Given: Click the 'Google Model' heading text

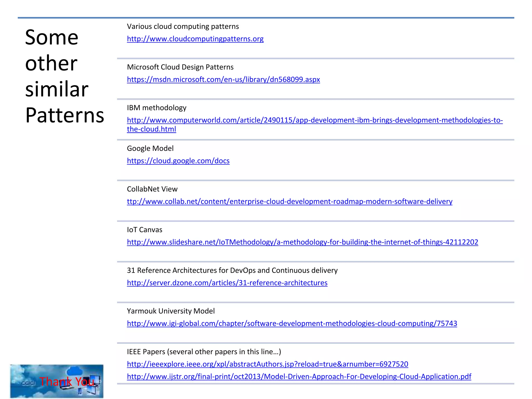Looking at the screenshot, I should 150,148.
